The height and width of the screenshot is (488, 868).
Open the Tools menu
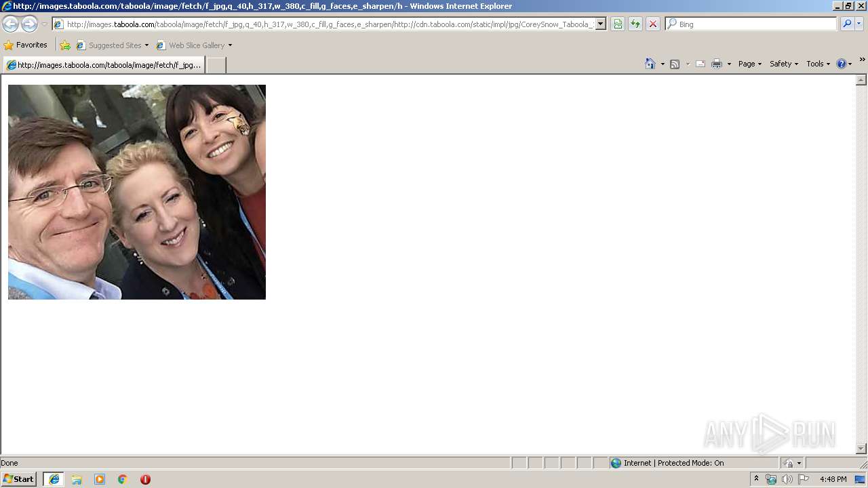click(x=818, y=64)
